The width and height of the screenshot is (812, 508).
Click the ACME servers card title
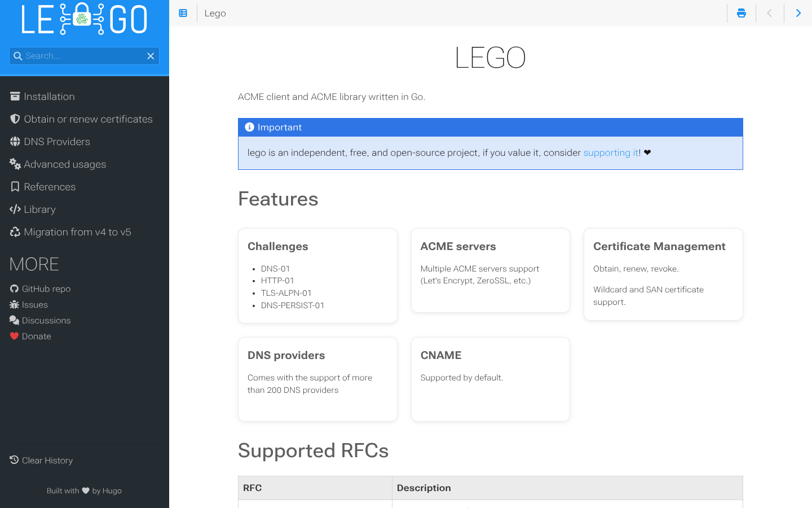pos(458,247)
